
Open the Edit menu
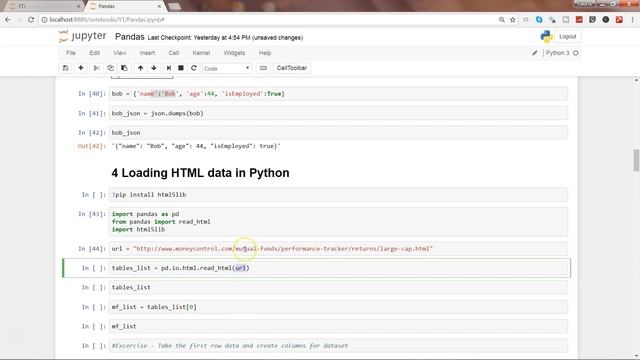coord(94,53)
